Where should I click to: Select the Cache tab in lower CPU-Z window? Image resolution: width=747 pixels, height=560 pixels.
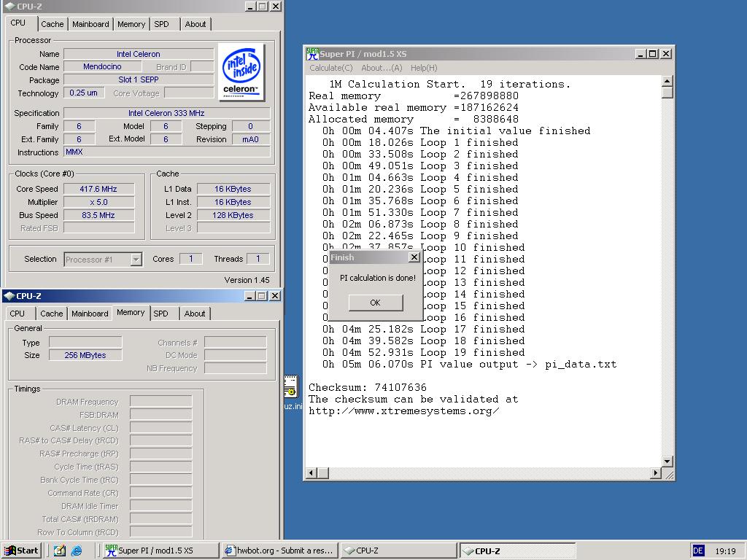coord(52,314)
